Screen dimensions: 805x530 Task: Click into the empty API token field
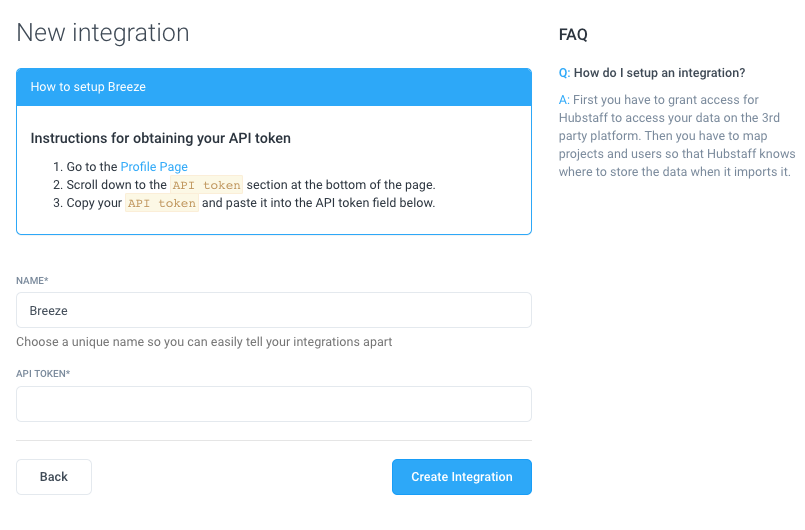273,404
